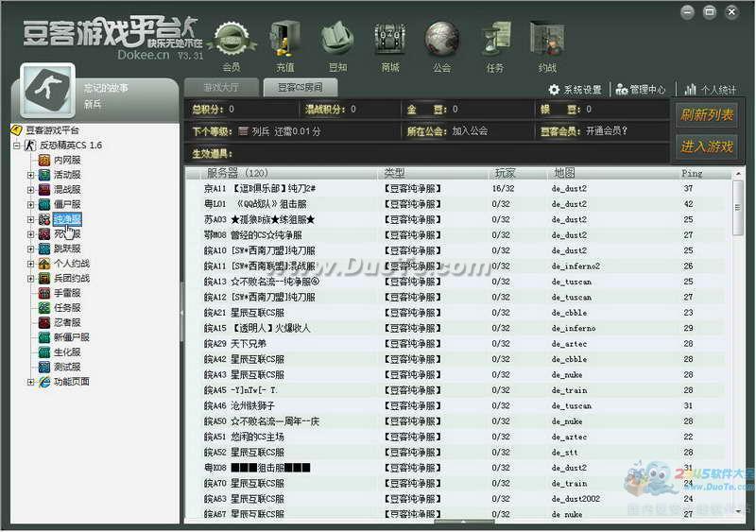Click the 手雷服 category icon
The width and height of the screenshot is (756, 532).
coord(44,293)
